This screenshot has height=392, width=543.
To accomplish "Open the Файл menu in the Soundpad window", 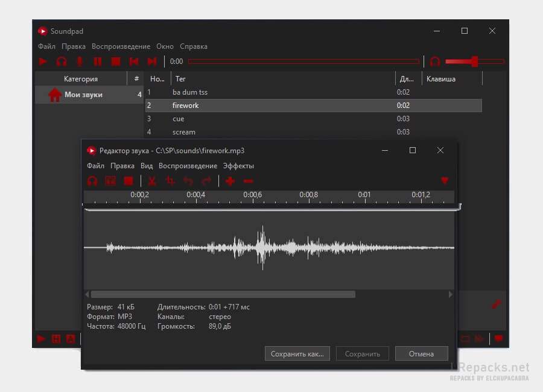I will (x=46, y=46).
